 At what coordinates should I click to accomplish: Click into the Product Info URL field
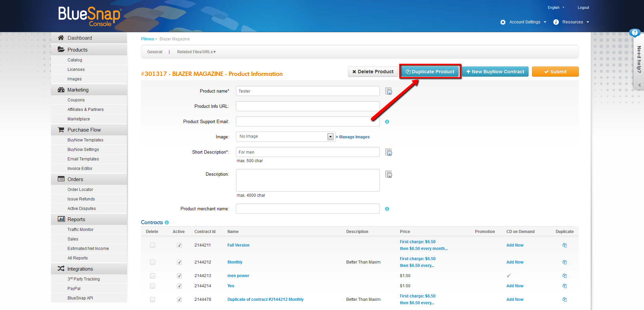click(x=308, y=106)
